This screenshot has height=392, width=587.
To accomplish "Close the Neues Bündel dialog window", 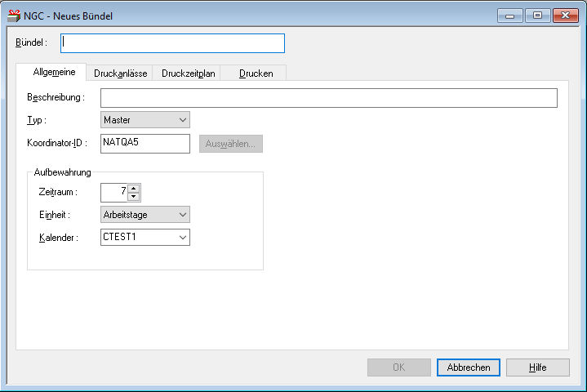I will [x=564, y=16].
